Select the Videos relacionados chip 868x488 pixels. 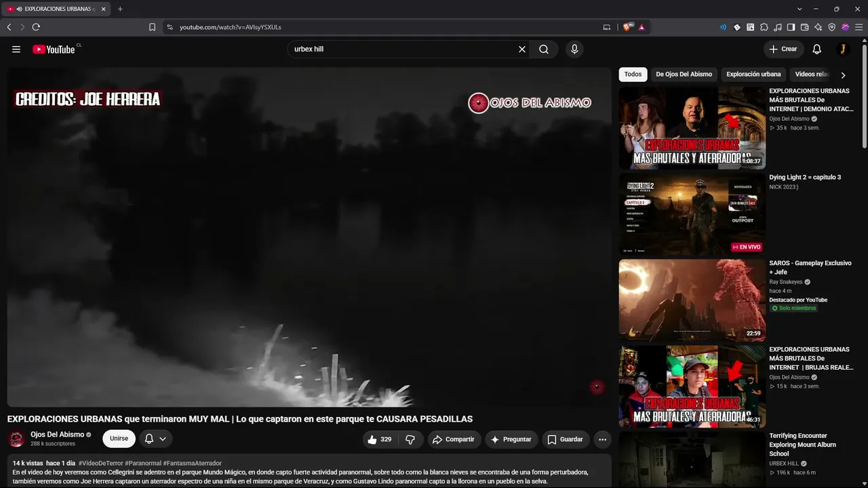[x=812, y=75]
